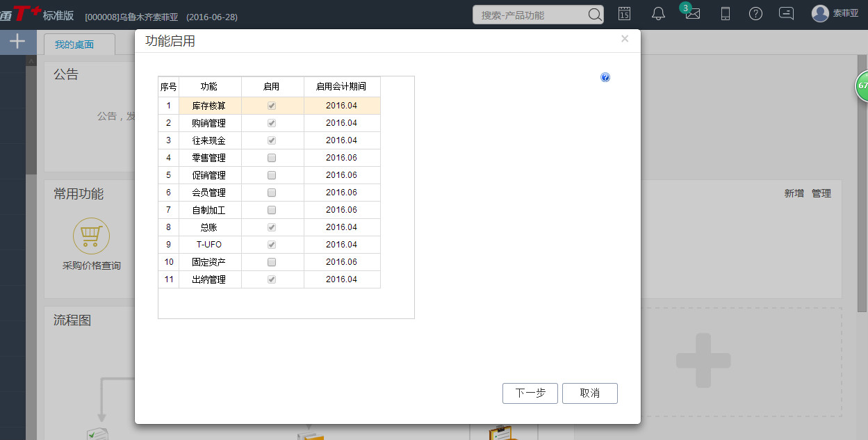The image size is (868, 440).
Task: Click the period cell of 库存核算
Action: pyautogui.click(x=342, y=106)
